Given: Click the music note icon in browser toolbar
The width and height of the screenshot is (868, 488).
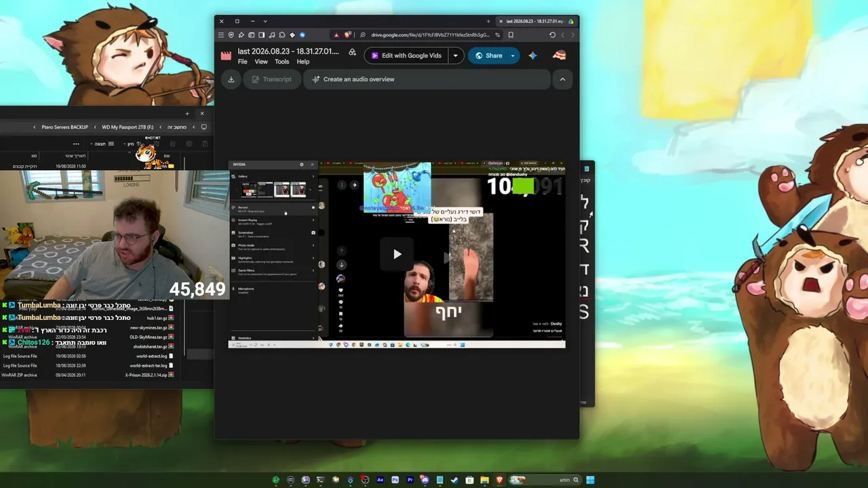Looking at the screenshot, I should click(x=272, y=35).
